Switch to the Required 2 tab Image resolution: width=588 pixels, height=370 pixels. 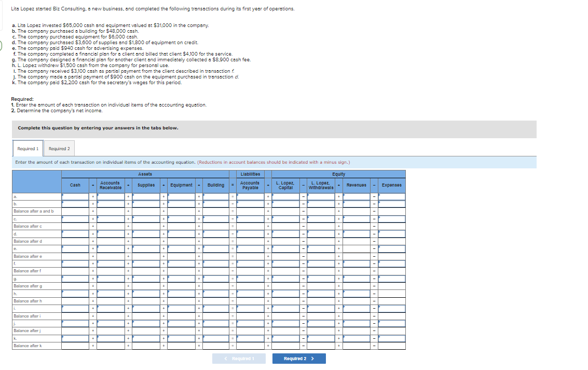[x=59, y=149]
